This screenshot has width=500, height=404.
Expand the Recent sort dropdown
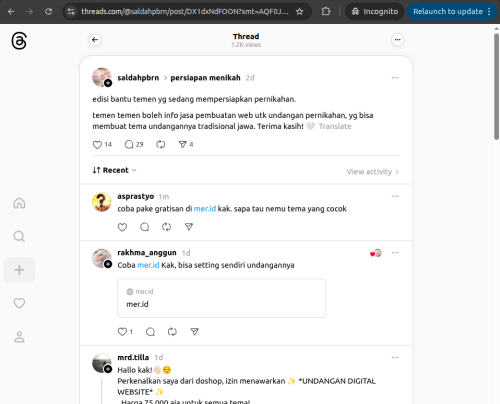click(115, 170)
